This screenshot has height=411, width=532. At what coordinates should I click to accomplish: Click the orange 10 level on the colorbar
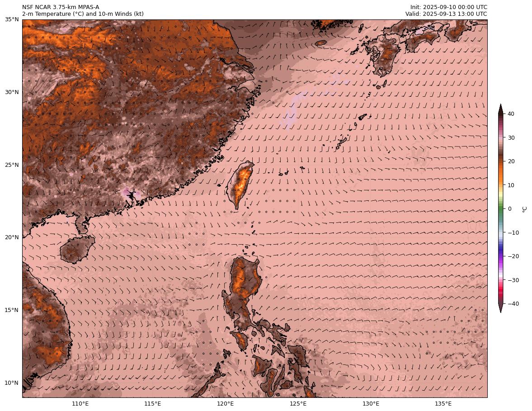(x=501, y=185)
